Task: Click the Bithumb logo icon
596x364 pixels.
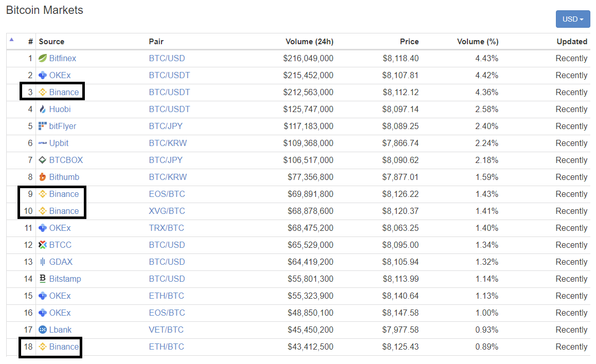Action: (x=43, y=177)
